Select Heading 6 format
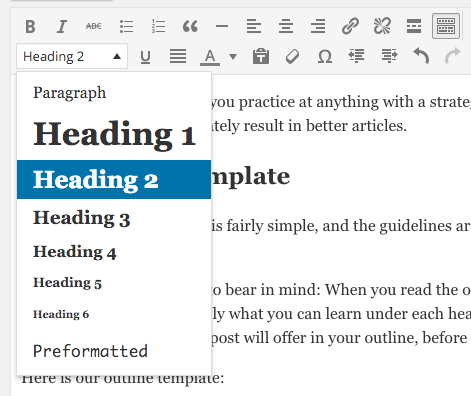This screenshot has height=396, width=471. point(114,314)
